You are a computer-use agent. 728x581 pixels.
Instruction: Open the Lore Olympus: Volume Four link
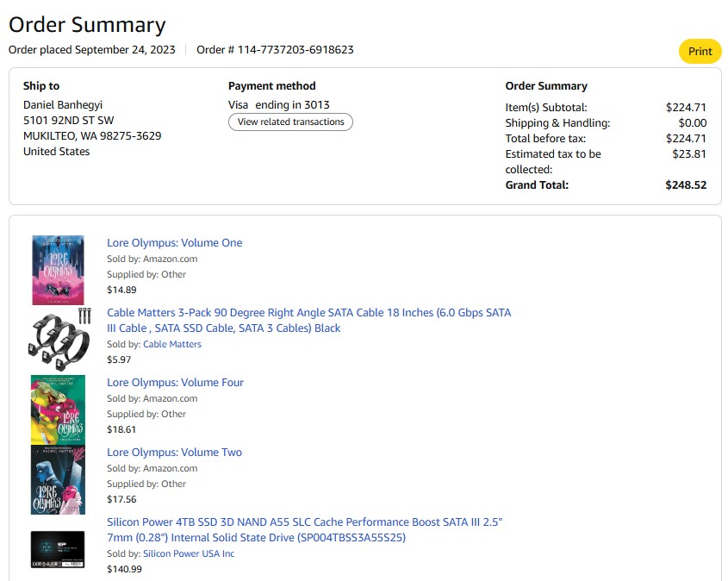pos(175,383)
